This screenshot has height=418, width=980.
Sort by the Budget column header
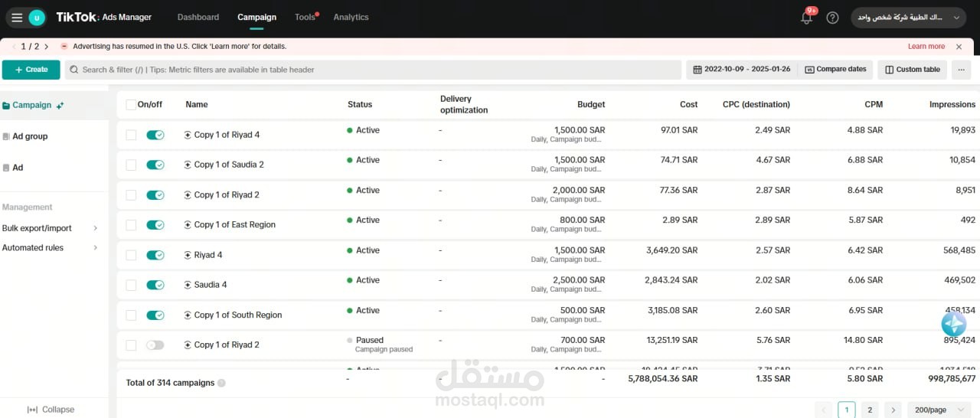pos(591,105)
